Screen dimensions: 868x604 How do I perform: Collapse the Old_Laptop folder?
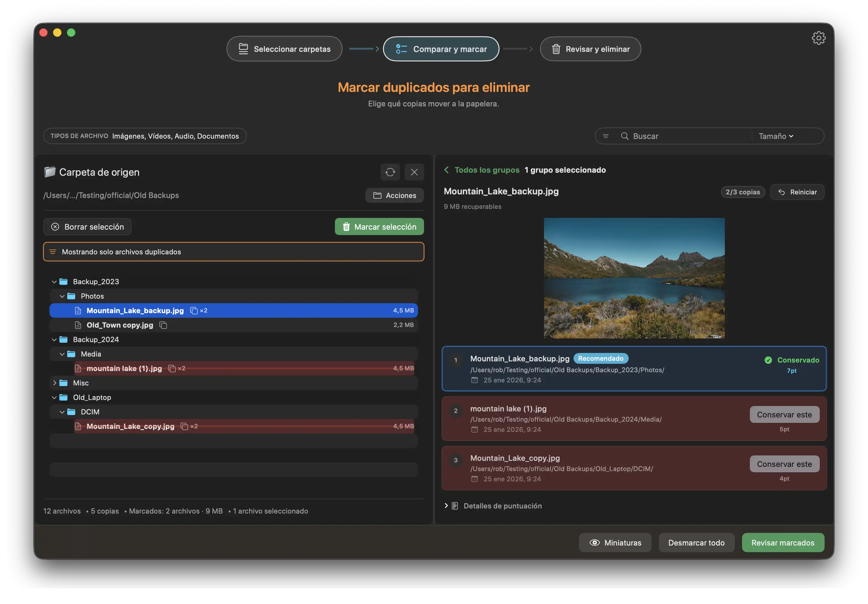point(54,397)
